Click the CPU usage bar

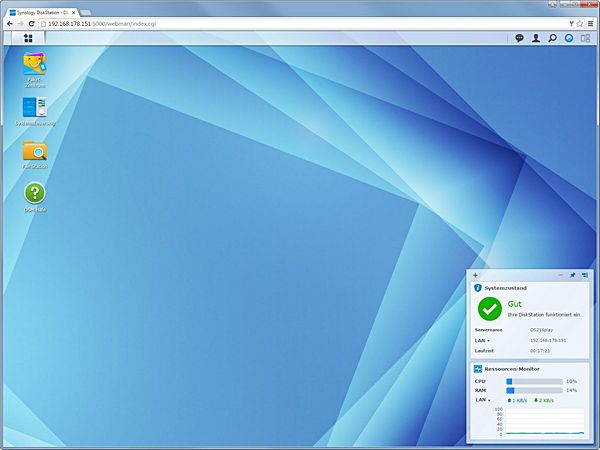point(534,382)
